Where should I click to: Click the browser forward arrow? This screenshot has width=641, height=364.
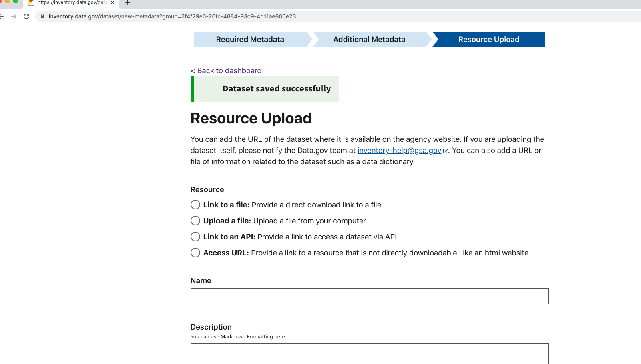[14, 16]
